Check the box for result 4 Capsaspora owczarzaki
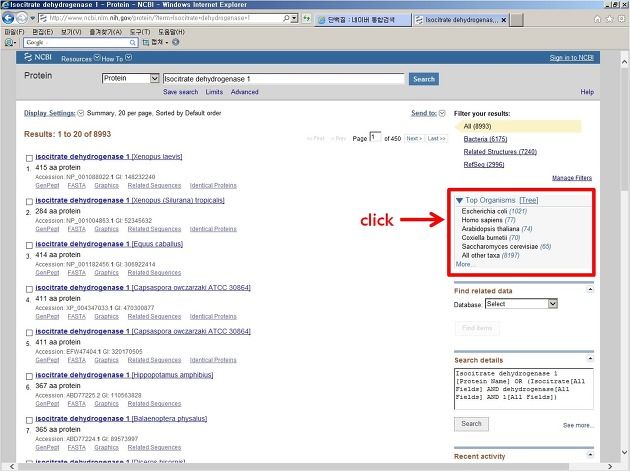Screen dimensions: 630x472 click(29, 289)
